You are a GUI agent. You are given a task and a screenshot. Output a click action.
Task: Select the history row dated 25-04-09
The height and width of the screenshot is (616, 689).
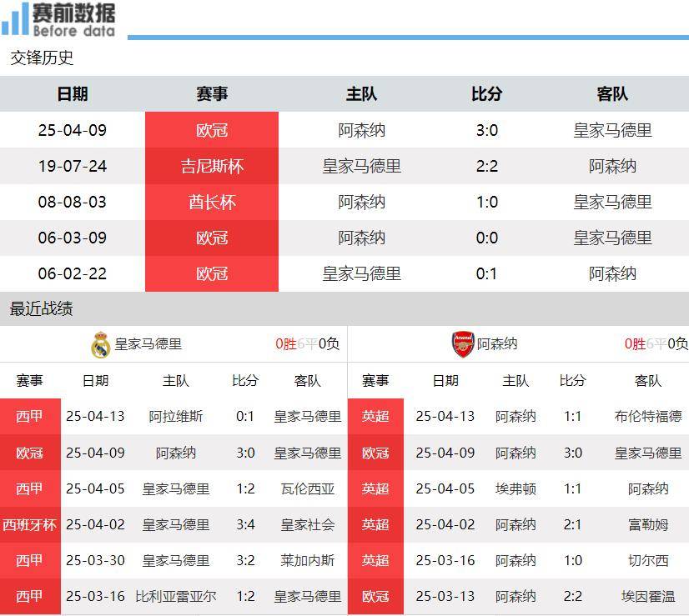[344, 130]
